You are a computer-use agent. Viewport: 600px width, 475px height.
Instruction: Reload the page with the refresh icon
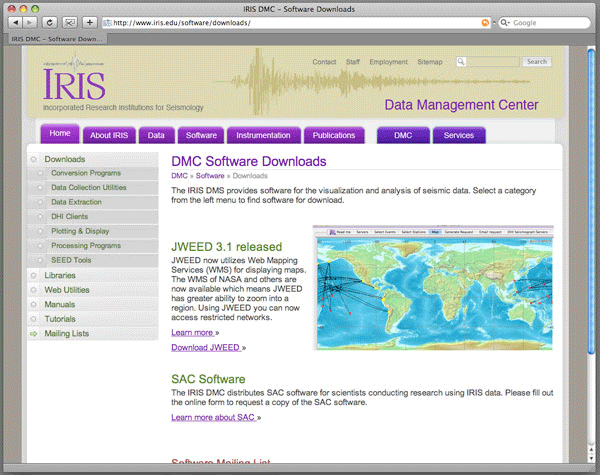[x=50, y=23]
